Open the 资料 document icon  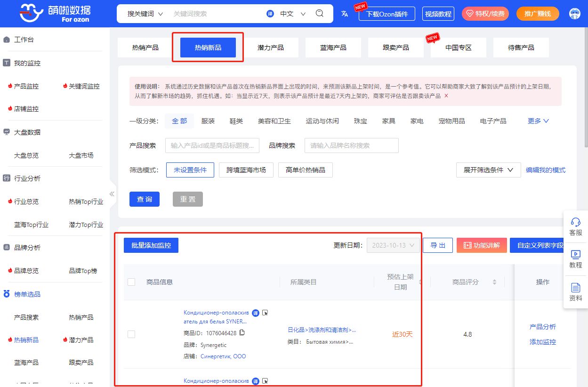pos(575,288)
